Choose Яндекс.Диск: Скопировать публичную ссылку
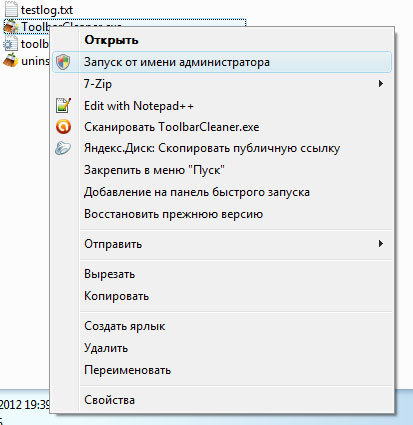Image resolution: width=413 pixels, height=425 pixels. point(222,148)
